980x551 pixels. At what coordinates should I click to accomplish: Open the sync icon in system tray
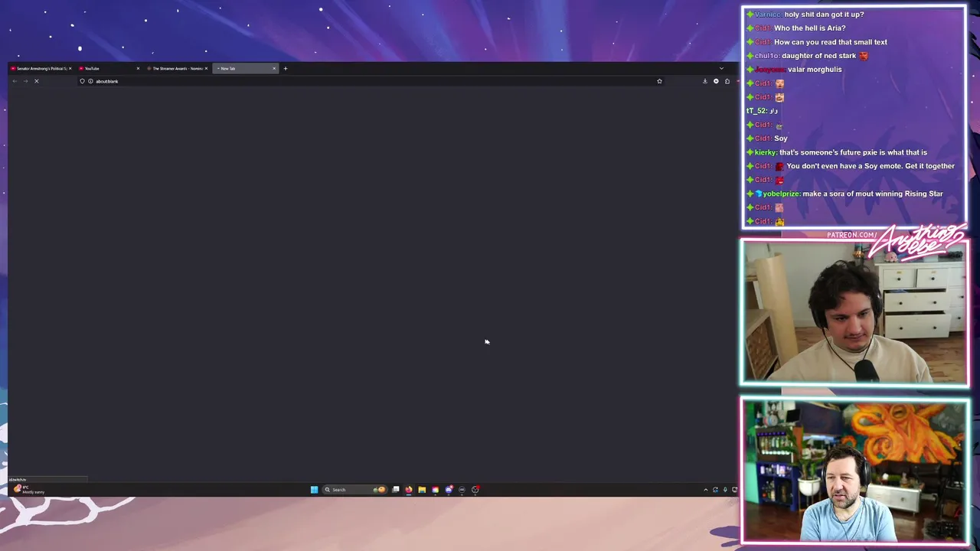pyautogui.click(x=715, y=490)
